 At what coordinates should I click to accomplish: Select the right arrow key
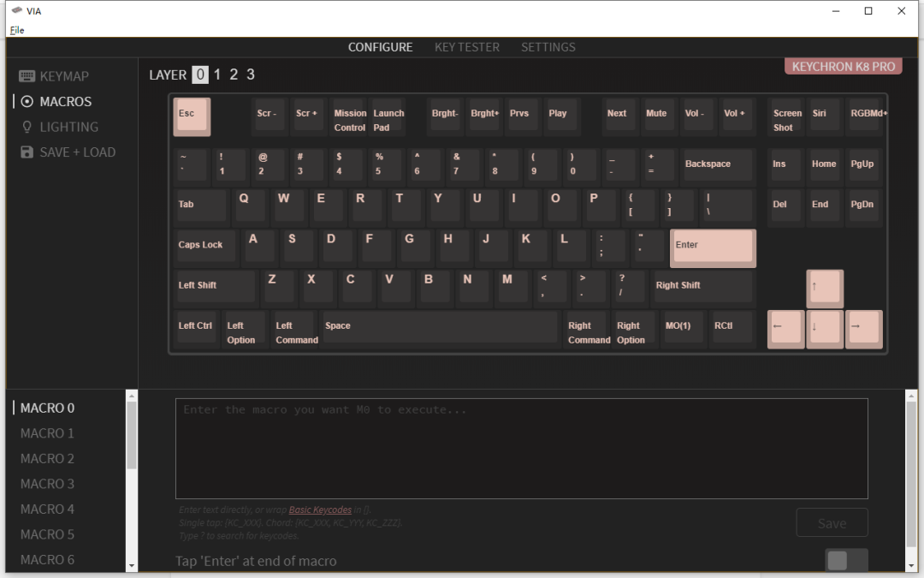(864, 329)
